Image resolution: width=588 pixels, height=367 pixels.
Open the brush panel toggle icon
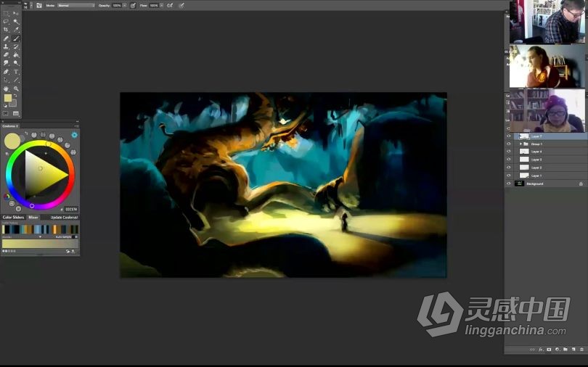[39, 6]
